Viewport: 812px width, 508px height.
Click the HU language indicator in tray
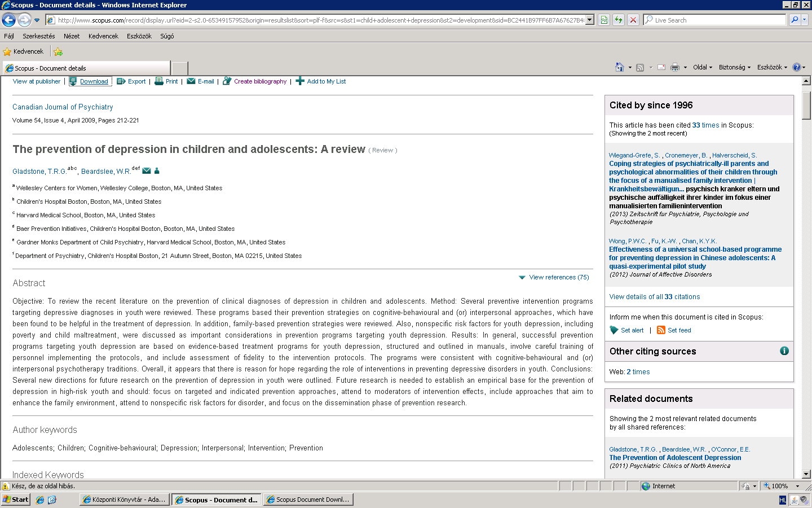[x=783, y=500]
